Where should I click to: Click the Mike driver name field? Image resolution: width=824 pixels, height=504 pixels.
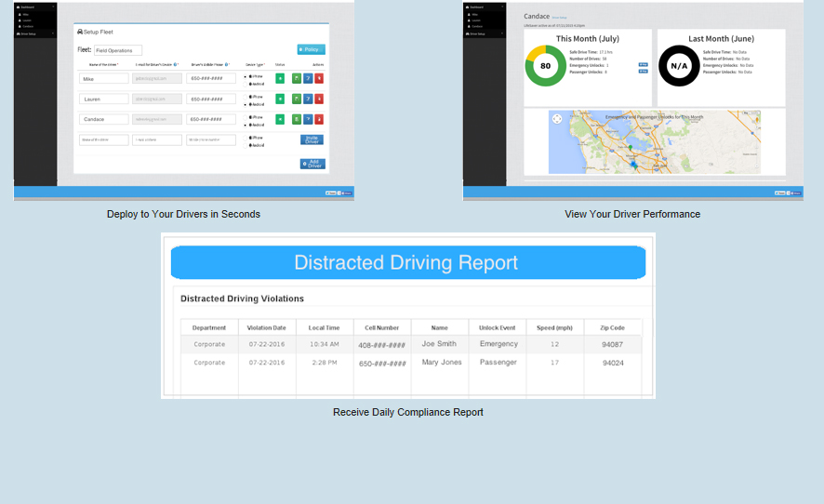point(104,78)
